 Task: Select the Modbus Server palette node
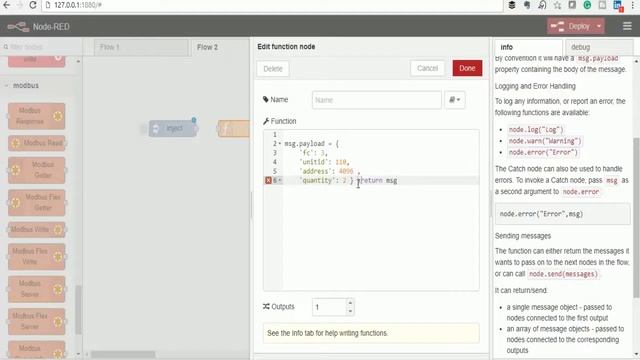[x=36, y=289]
